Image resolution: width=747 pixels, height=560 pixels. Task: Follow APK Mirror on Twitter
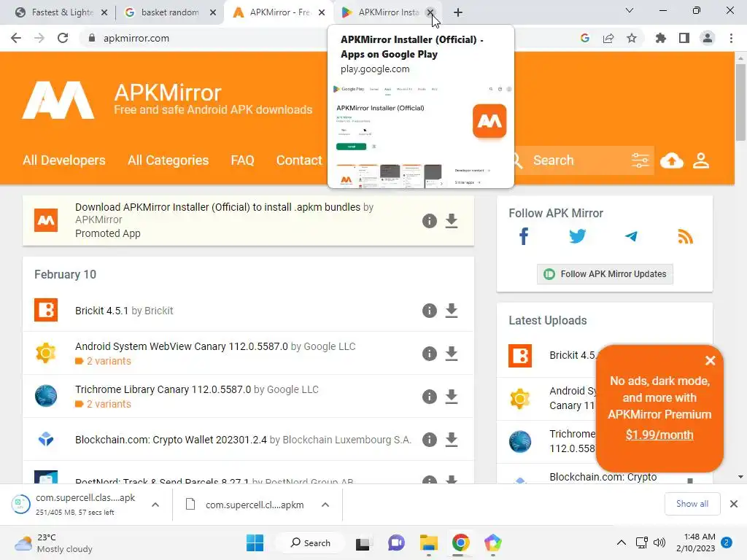pos(578,236)
